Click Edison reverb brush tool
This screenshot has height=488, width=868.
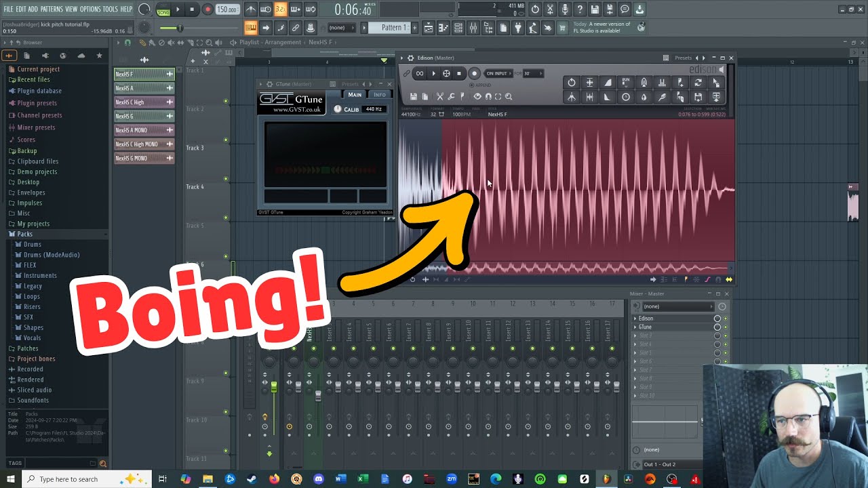(x=662, y=97)
